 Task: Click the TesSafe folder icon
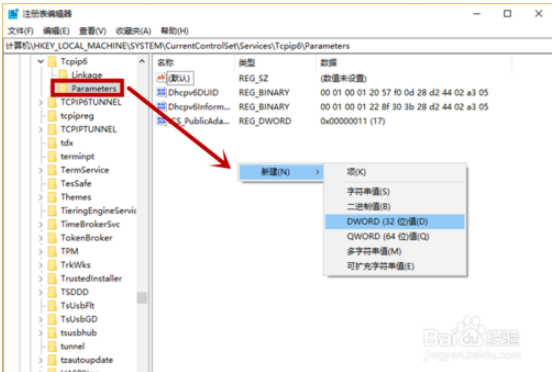tap(52, 183)
